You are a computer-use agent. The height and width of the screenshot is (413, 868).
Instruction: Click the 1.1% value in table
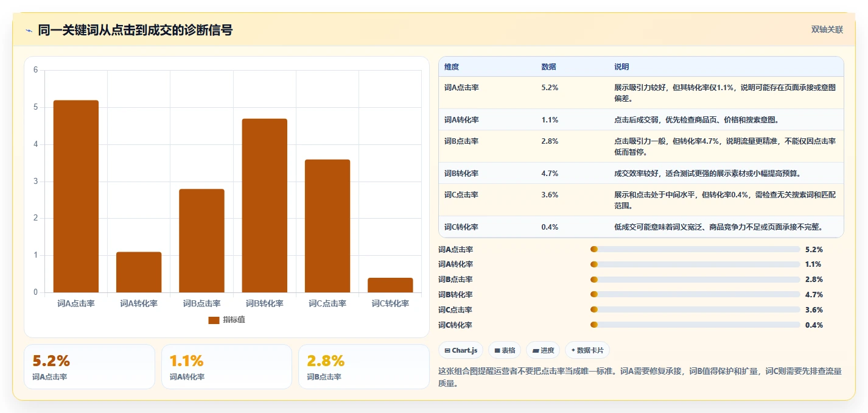tap(550, 120)
